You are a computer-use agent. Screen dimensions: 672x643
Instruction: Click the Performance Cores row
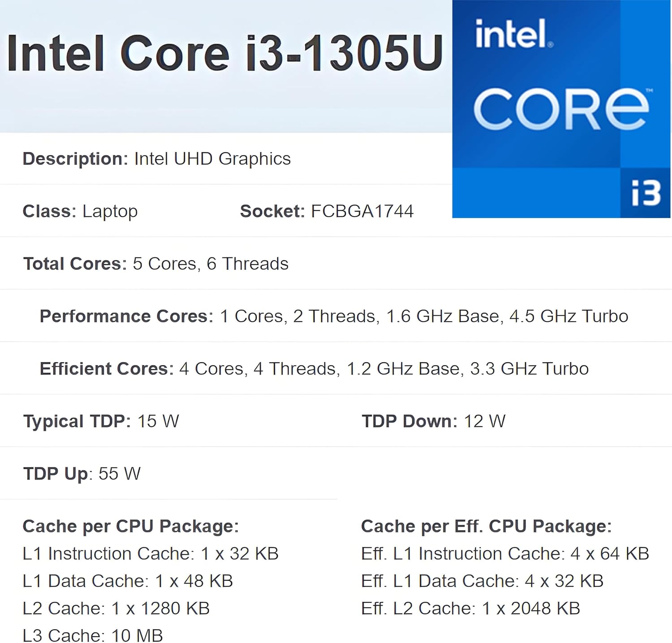point(334,316)
